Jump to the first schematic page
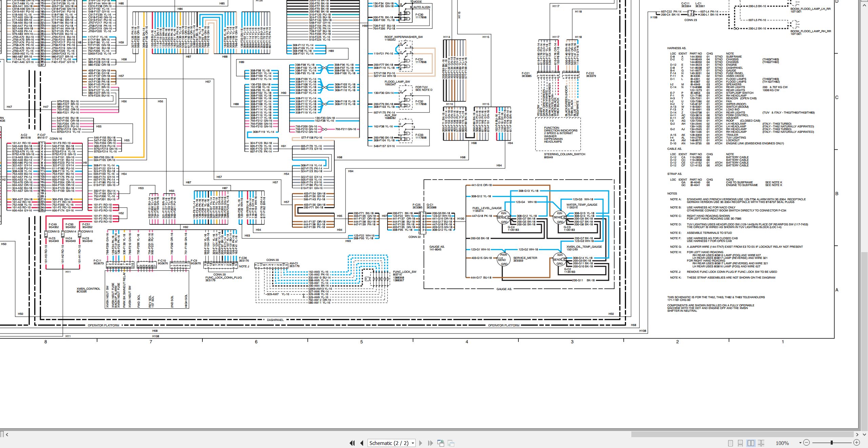The height and width of the screenshot is (448, 868). coord(352,443)
